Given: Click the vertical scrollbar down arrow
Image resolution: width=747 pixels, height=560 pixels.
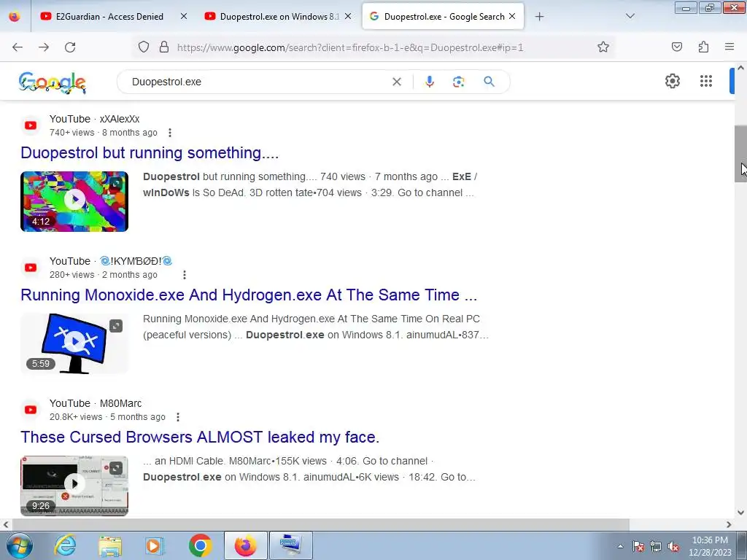Looking at the screenshot, I should tap(740, 513).
